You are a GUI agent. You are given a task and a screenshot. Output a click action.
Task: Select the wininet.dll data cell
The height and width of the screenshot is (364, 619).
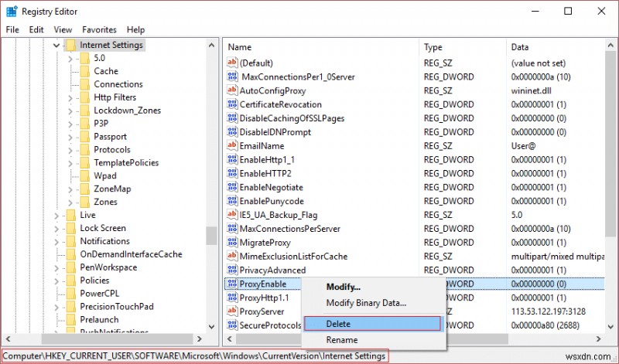(x=531, y=90)
